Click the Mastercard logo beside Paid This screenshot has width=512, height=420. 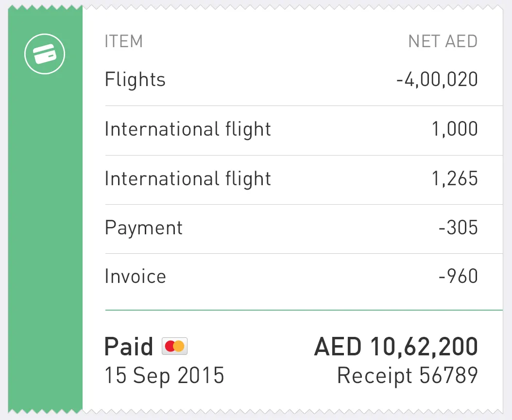(174, 346)
